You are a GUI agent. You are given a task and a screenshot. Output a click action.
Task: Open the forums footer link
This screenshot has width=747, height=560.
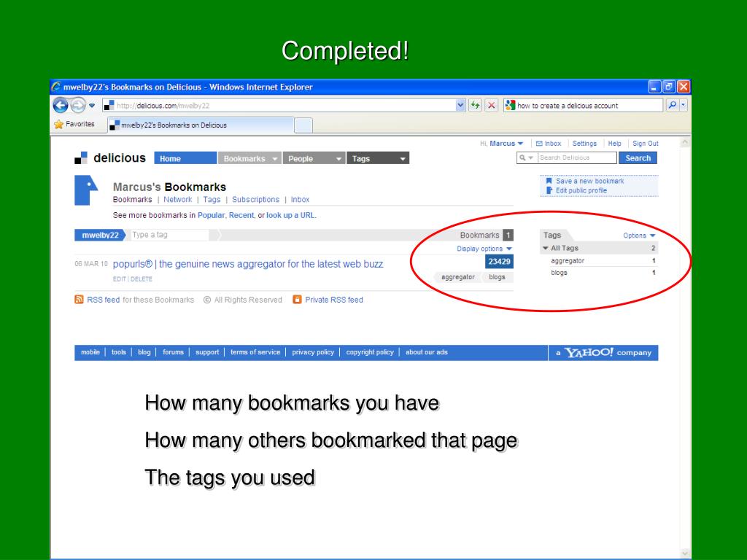(x=173, y=352)
